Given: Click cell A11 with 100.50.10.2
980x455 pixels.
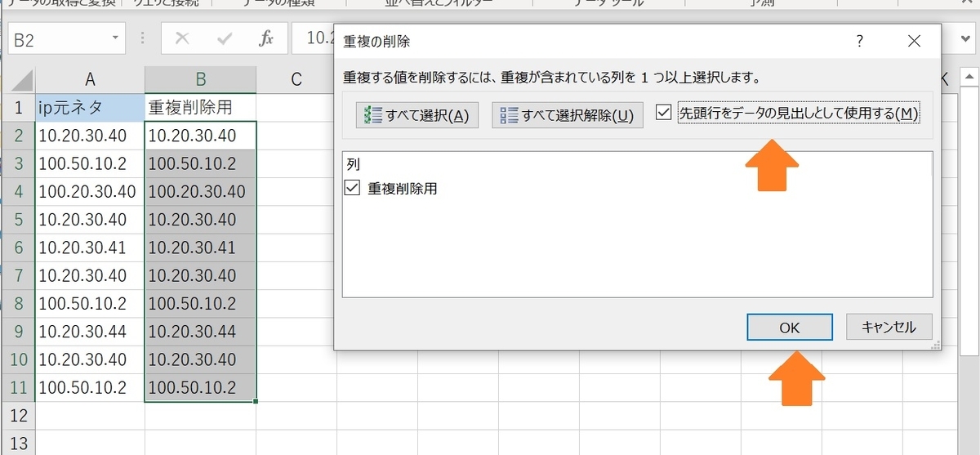Looking at the screenshot, I should click(x=91, y=387).
